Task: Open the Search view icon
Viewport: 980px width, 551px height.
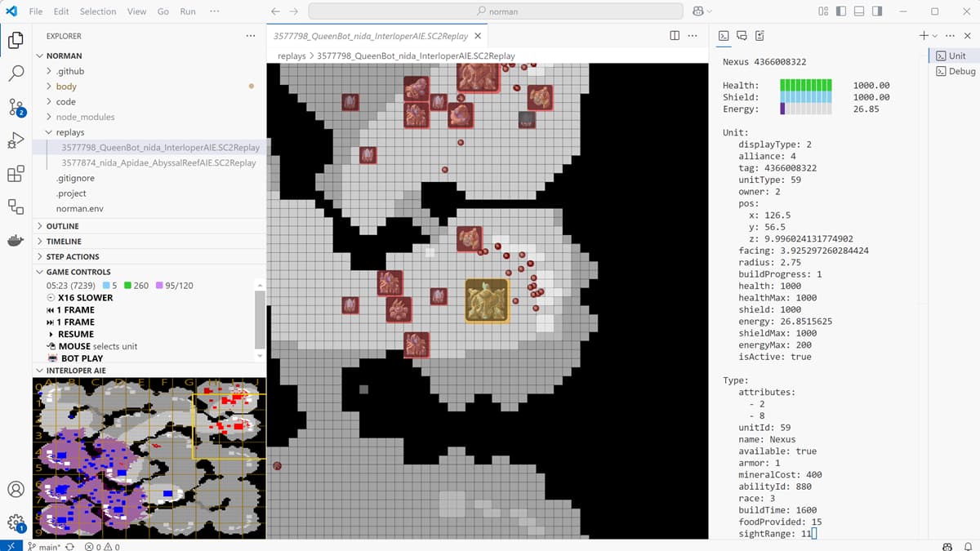Action: pyautogui.click(x=16, y=73)
